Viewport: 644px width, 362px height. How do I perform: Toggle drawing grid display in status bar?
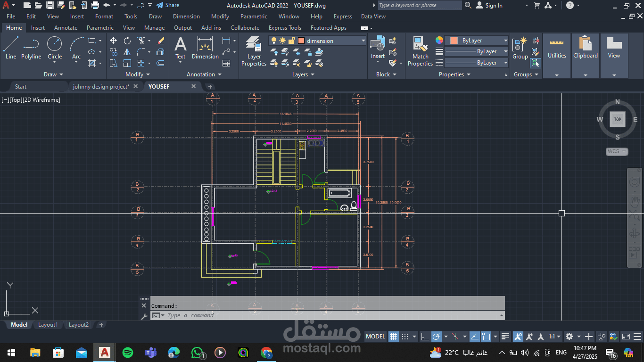pyautogui.click(x=394, y=337)
